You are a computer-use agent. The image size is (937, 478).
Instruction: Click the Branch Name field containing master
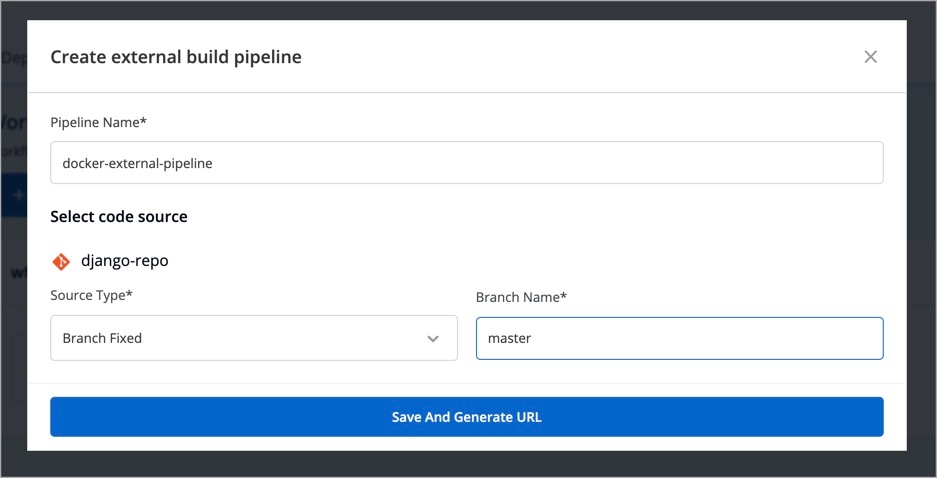pos(679,338)
